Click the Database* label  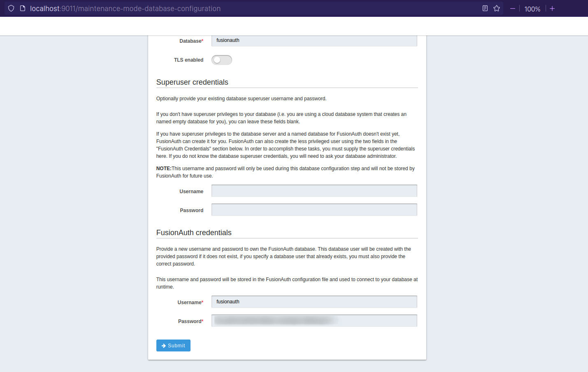(191, 41)
